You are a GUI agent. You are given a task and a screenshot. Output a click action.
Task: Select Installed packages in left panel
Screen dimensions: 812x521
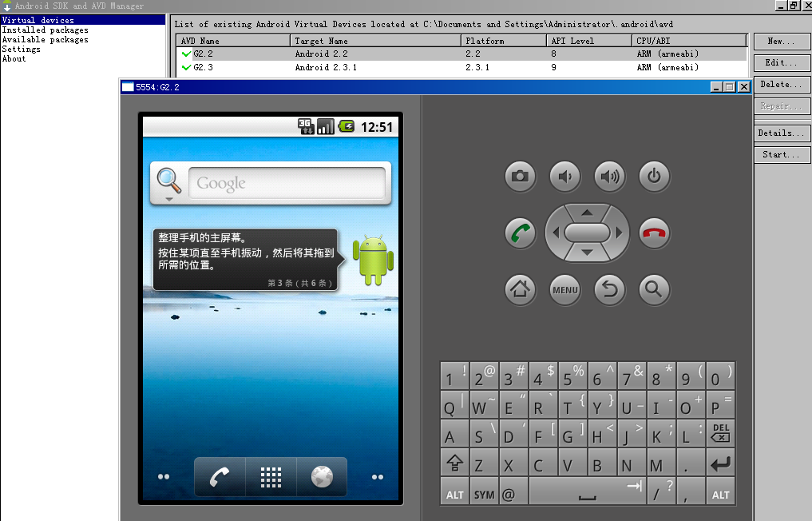coord(45,30)
